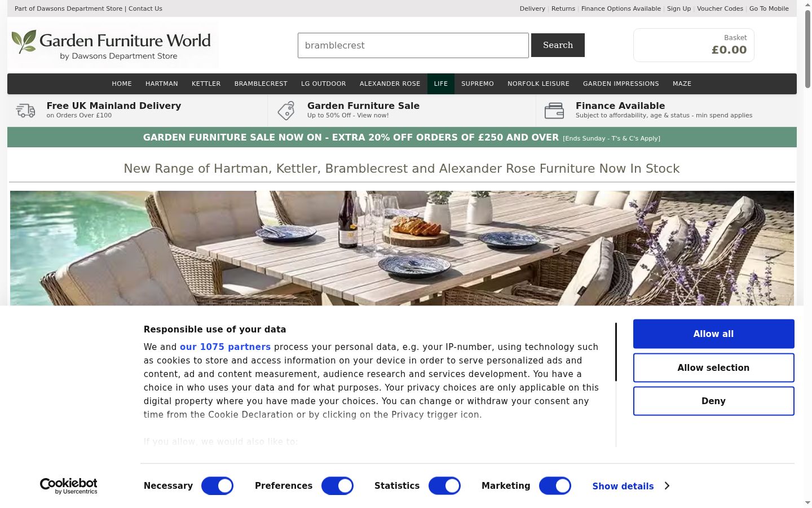
Task: Turn off the Statistics cookies switch
Action: tap(444, 486)
